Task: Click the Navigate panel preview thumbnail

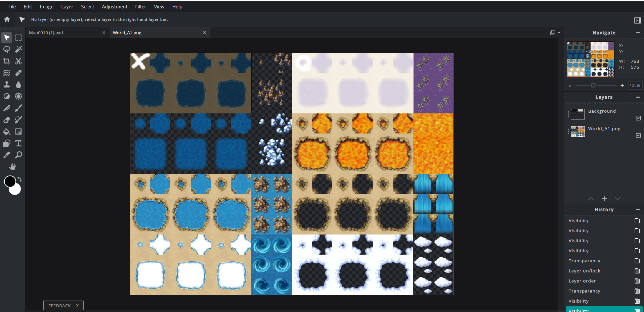Action: pyautogui.click(x=591, y=59)
